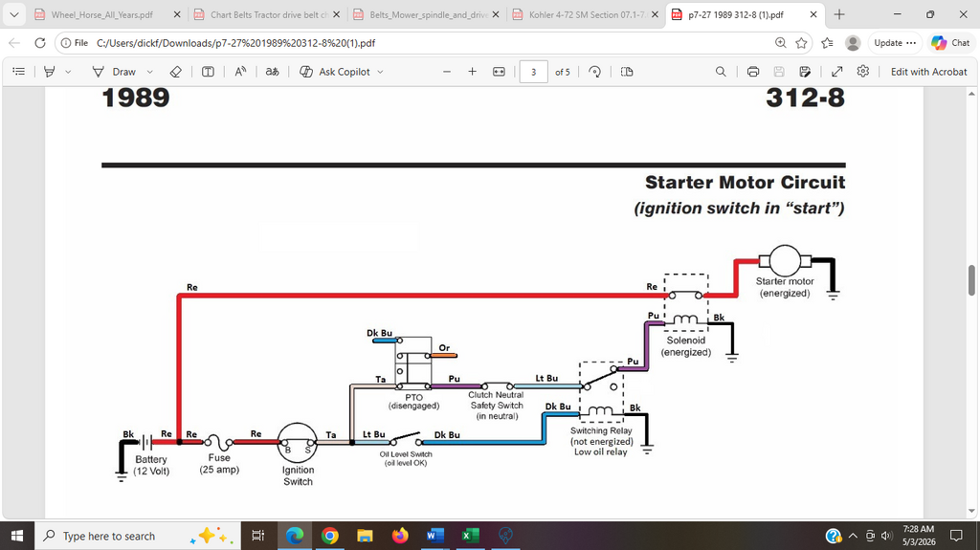
Task: Open browser zoom control in address bar
Action: pyautogui.click(x=781, y=43)
